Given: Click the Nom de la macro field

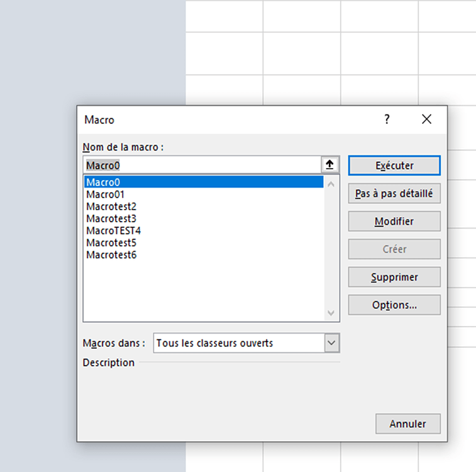Looking at the screenshot, I should (x=202, y=166).
